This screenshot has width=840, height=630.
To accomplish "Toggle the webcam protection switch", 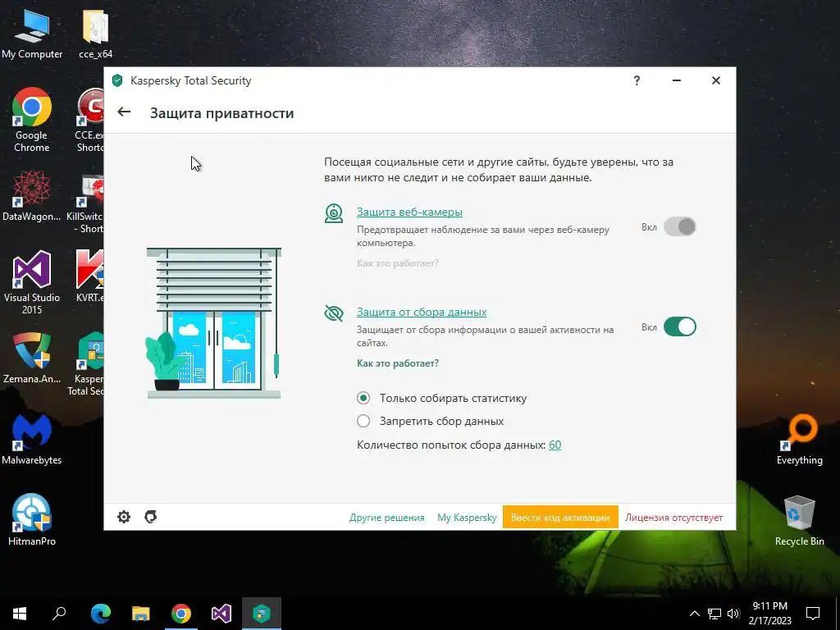I will [679, 226].
